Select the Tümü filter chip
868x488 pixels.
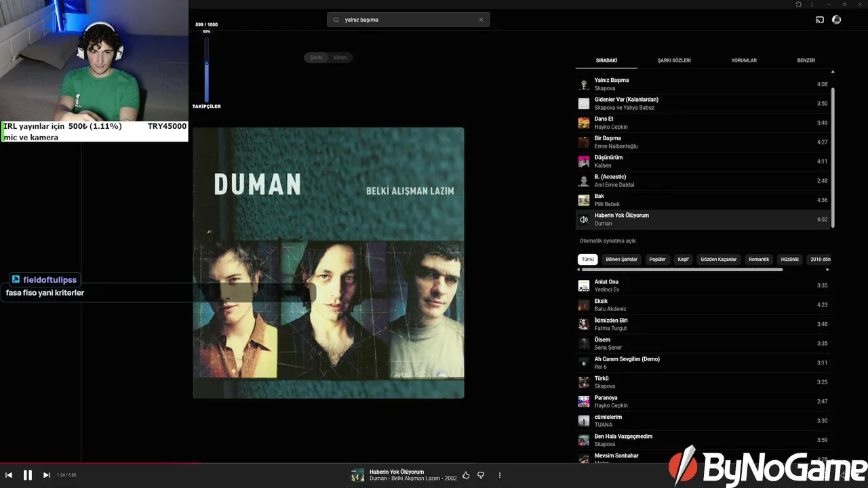tap(588, 260)
